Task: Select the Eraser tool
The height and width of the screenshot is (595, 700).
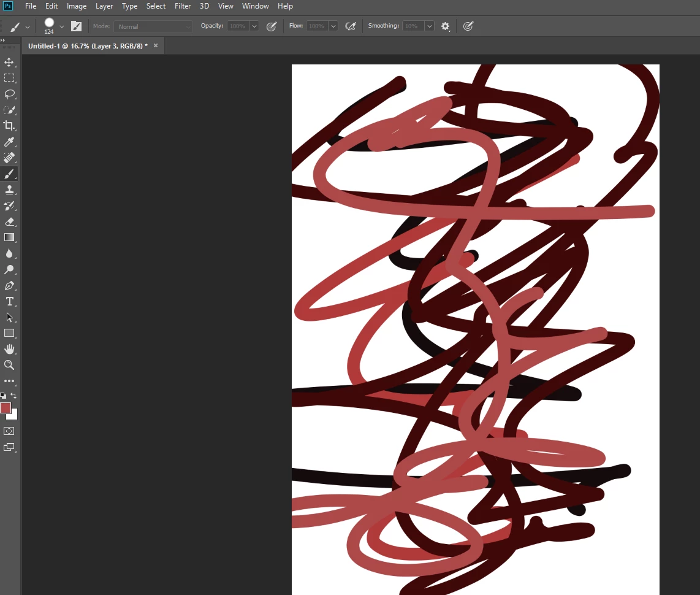Action: (x=9, y=221)
